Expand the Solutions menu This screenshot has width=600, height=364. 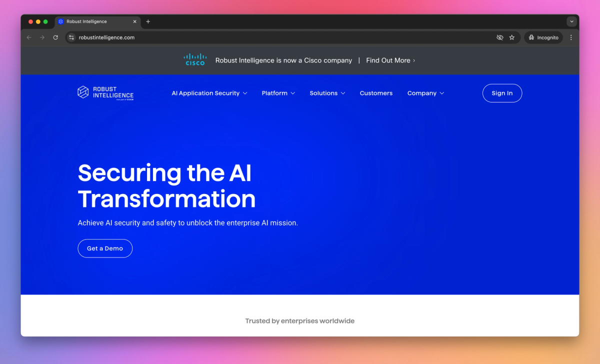pyautogui.click(x=327, y=93)
